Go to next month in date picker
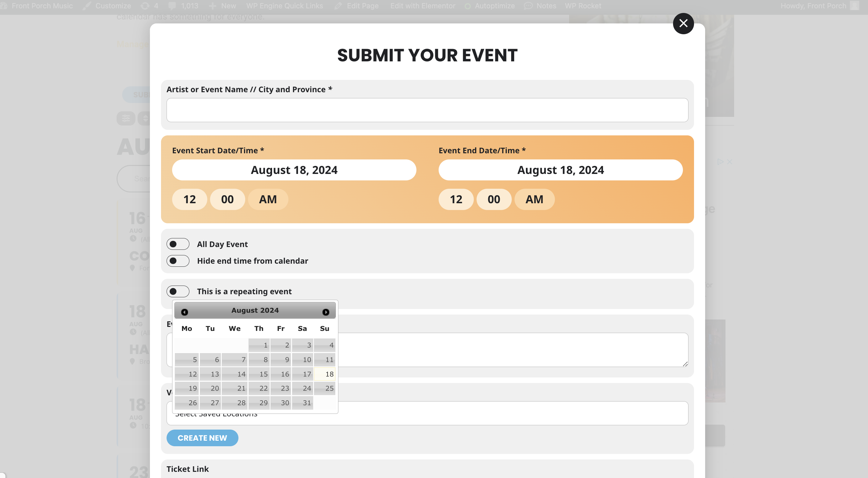 pos(325,312)
